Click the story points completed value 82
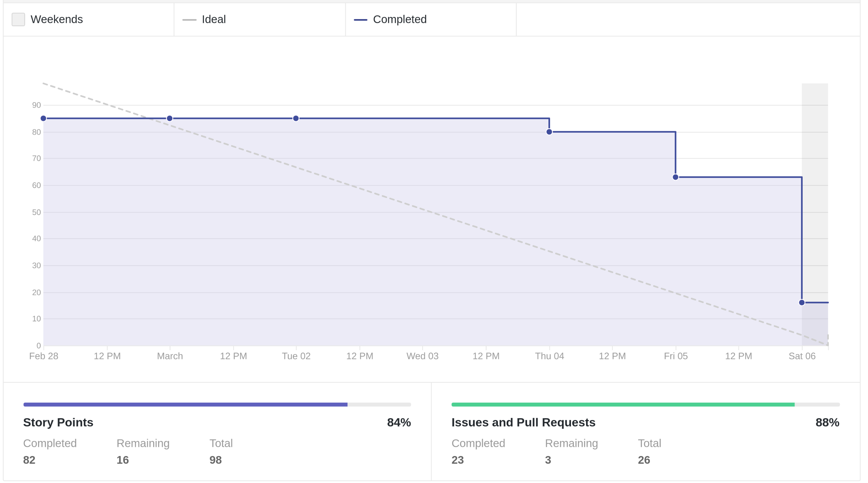868x483 pixels. 29,460
